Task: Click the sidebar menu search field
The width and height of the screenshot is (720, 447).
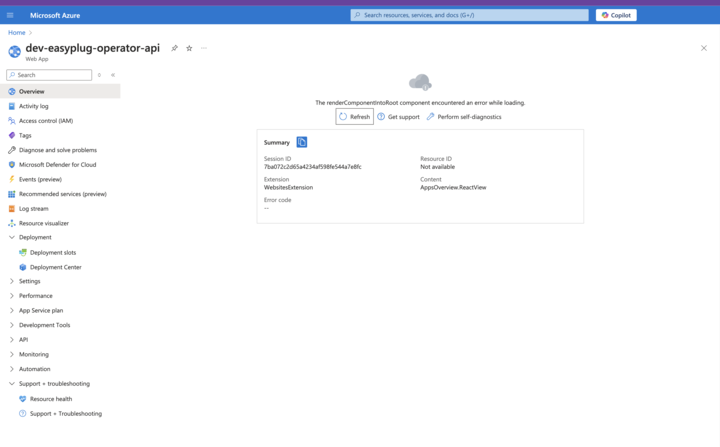Action: (49, 75)
